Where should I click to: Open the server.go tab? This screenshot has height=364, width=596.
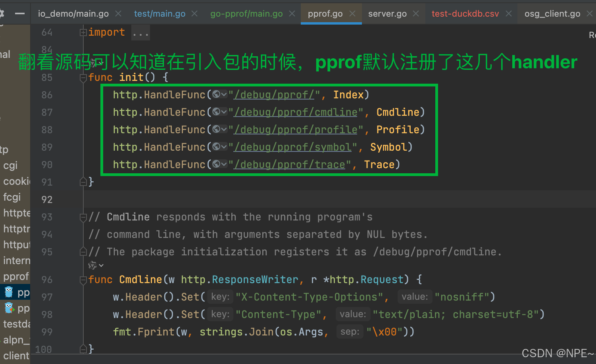click(387, 13)
